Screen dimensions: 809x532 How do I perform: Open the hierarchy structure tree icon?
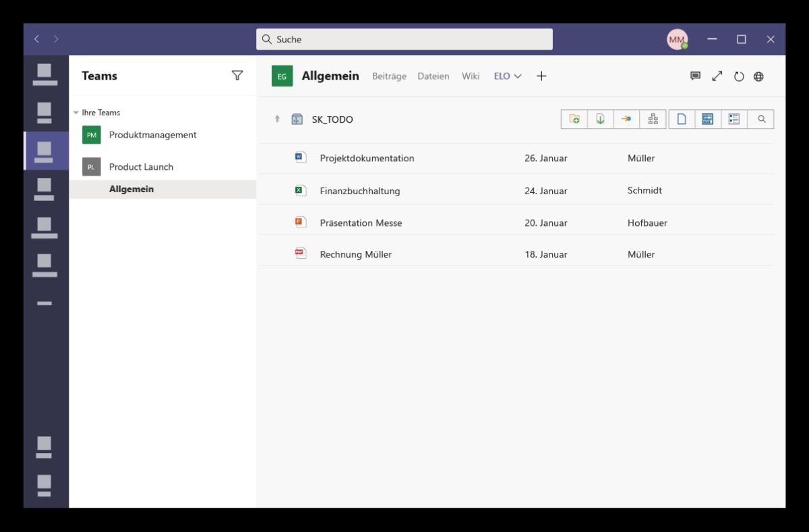[653, 119]
